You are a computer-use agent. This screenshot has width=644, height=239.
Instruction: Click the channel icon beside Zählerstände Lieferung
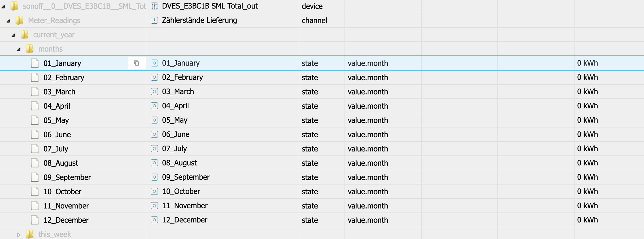(x=154, y=20)
